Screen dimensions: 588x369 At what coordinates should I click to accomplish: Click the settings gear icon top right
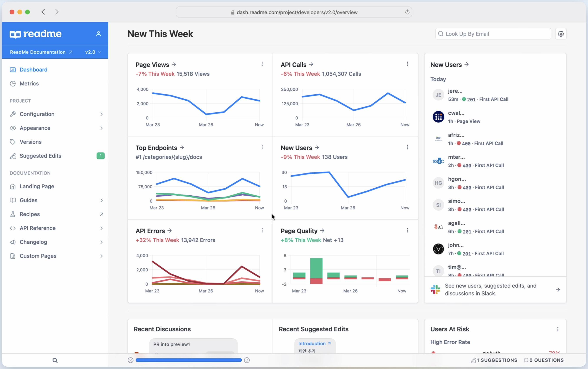(x=561, y=34)
